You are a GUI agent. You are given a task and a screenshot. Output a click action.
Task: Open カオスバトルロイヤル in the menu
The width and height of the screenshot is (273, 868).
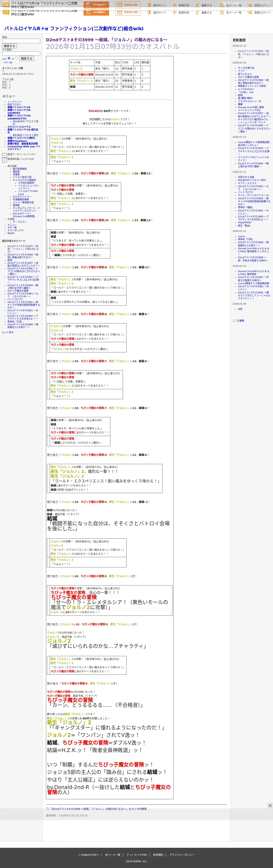coord(19,127)
